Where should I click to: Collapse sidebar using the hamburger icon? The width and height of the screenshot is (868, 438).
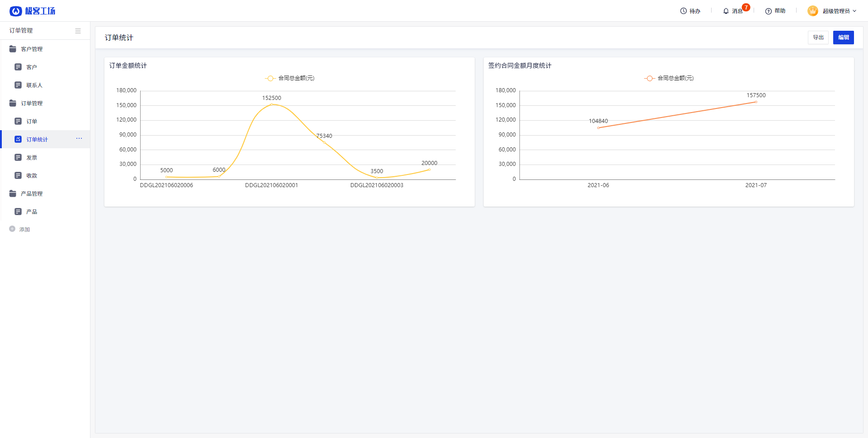78,31
